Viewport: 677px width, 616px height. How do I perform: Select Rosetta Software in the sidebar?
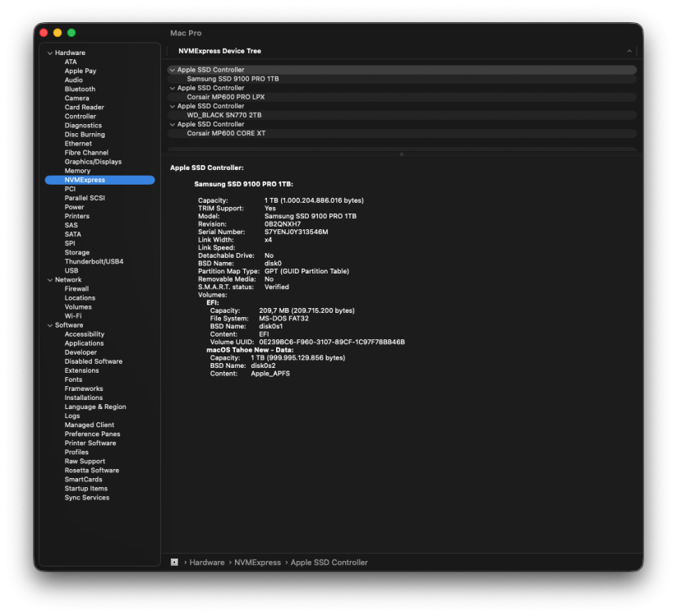pyautogui.click(x=92, y=470)
